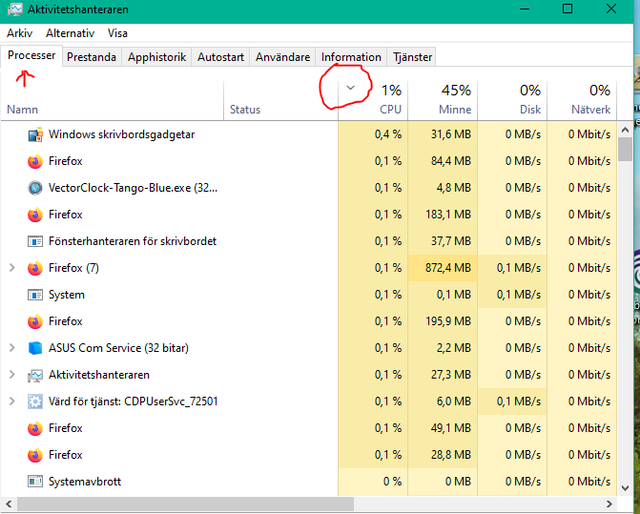Image resolution: width=640 pixels, height=514 pixels.
Task: Open the Autostart tab
Action: pos(221,57)
